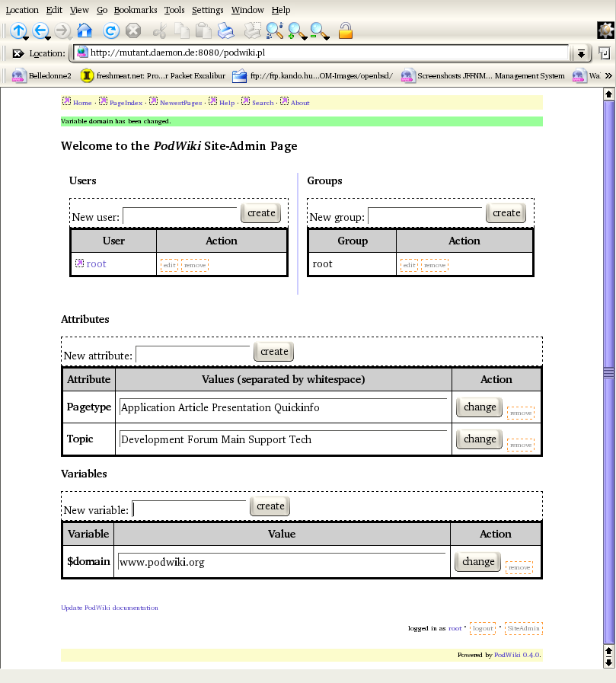Open Up button history dropdown arrow
Screen dimensions: 616x683
click(26, 38)
